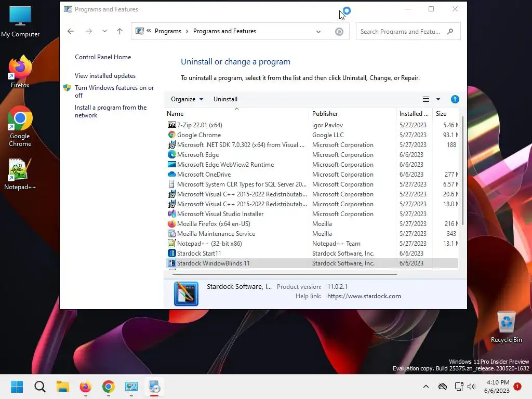
Task: Click the vertical scrollbar of program list
Action: [462, 170]
